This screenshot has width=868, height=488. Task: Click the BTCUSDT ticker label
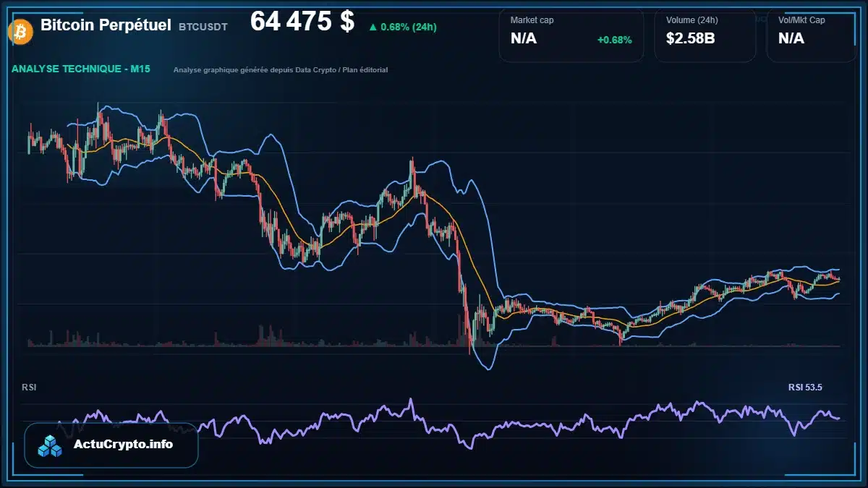[203, 27]
